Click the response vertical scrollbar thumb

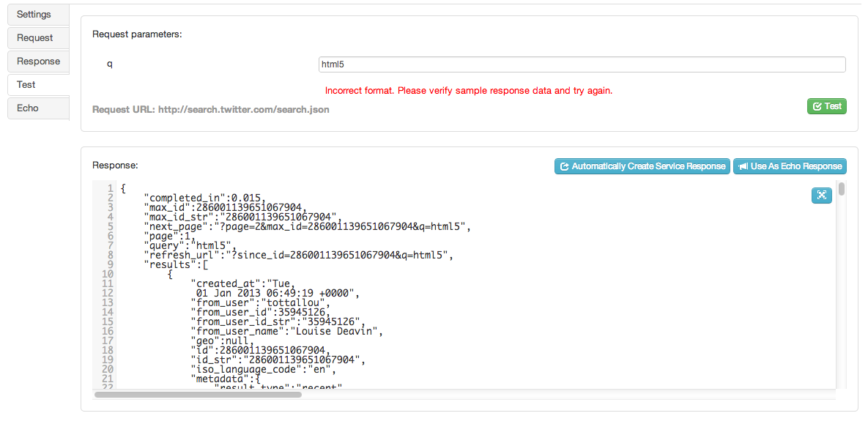coord(842,189)
